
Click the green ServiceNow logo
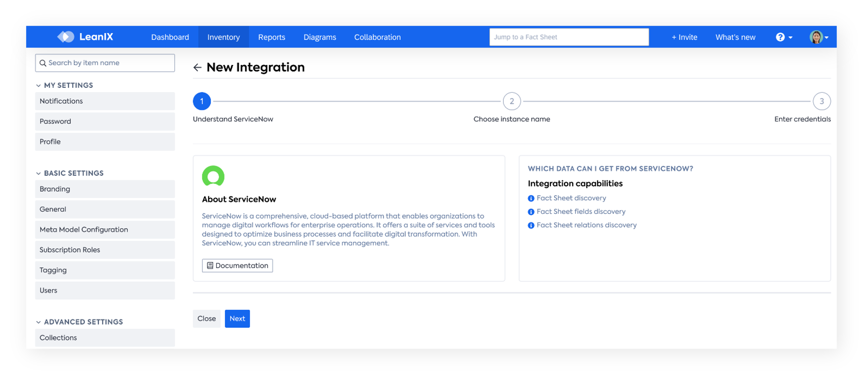pos(213,176)
